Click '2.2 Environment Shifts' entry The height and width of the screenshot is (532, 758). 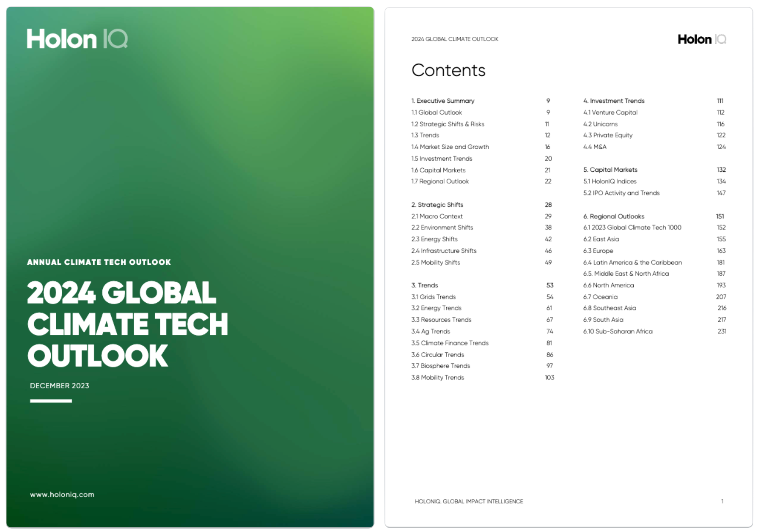442,228
